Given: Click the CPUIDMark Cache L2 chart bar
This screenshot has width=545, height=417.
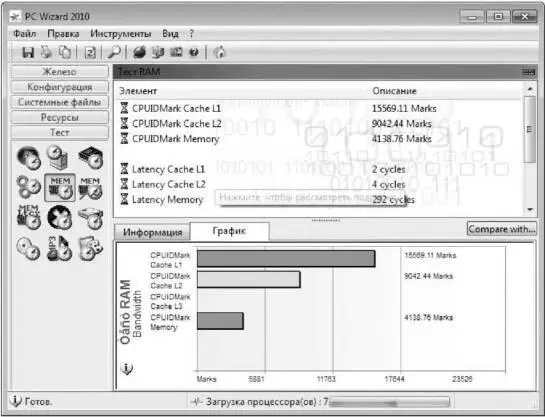Looking at the screenshot, I should [249, 279].
